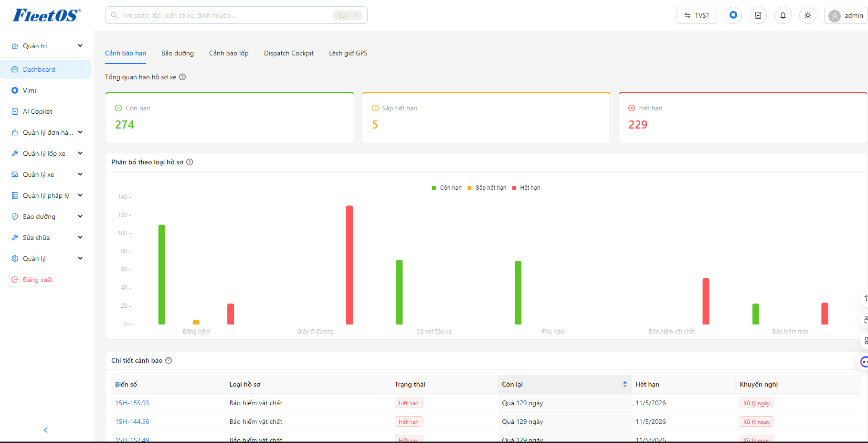Switch to the Dispatch Cockpit tab
The width and height of the screenshot is (868, 443).
(289, 53)
